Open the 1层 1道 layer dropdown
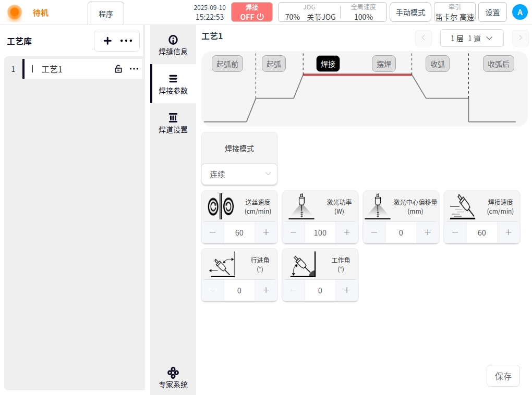This screenshot has width=532, height=395. (471, 38)
